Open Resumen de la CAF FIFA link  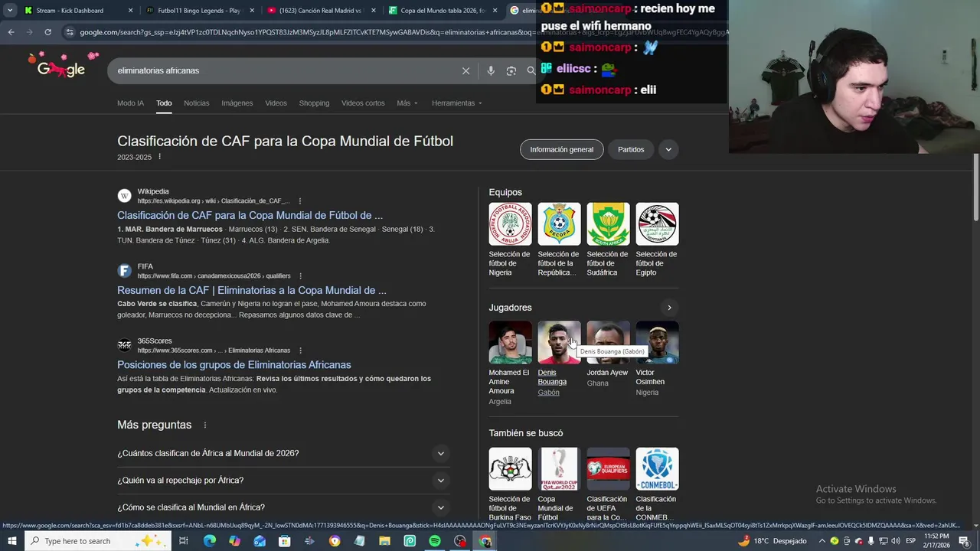click(252, 291)
